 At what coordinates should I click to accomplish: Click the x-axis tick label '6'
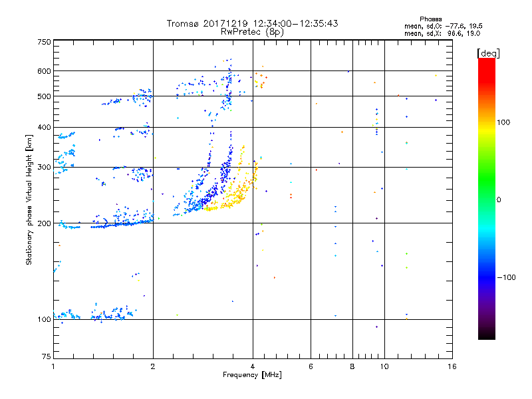tap(311, 366)
